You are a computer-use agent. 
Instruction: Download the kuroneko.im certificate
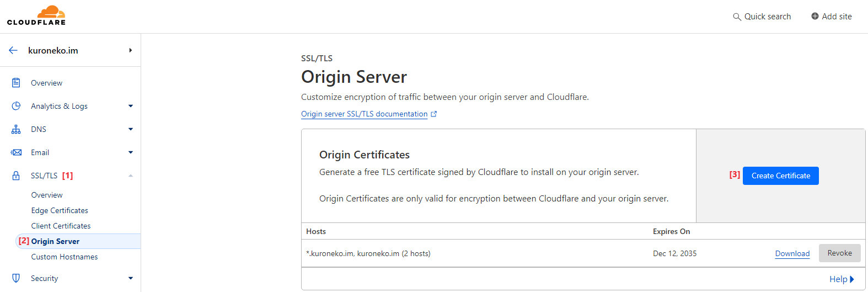click(792, 253)
